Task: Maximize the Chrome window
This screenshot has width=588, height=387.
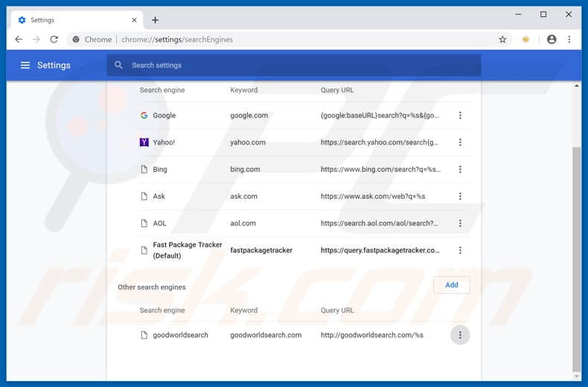Action: click(543, 14)
